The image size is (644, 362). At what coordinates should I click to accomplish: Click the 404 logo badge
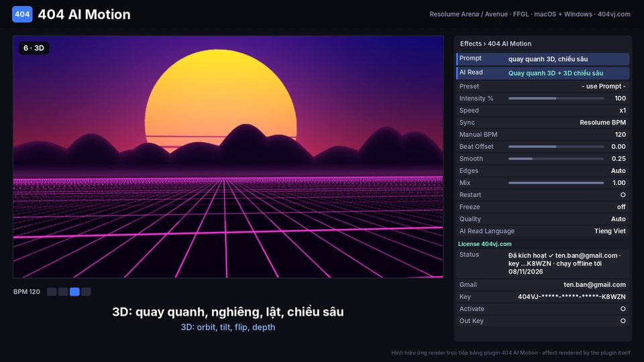22,14
